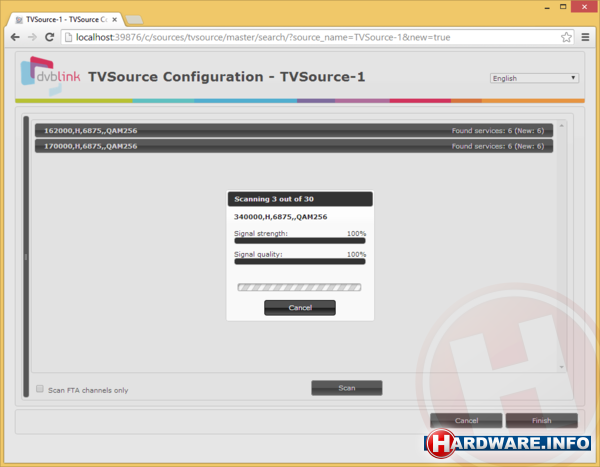Open the Chrome hamburger menu
Screen dimensions: 600x467
pos(585,37)
